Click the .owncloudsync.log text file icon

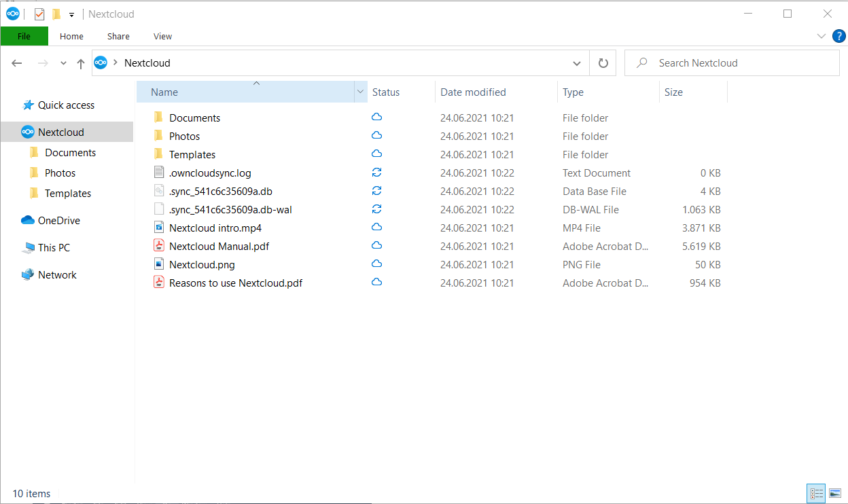click(x=159, y=173)
